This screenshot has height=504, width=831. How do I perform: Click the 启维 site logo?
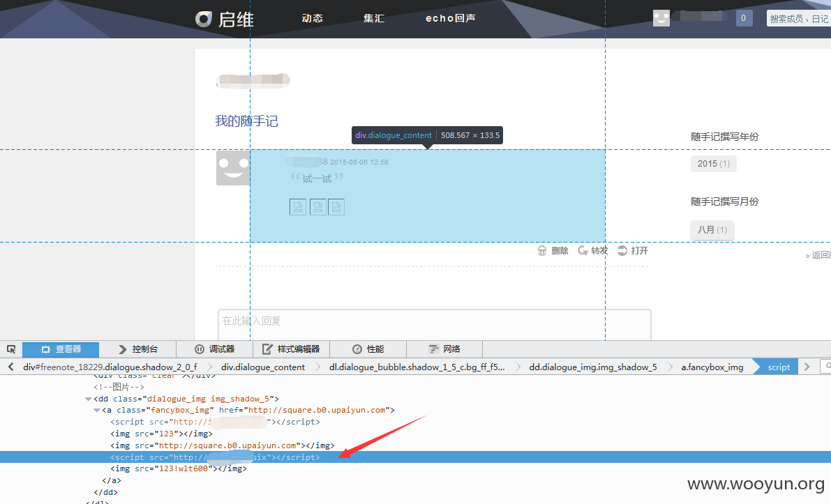225,19
